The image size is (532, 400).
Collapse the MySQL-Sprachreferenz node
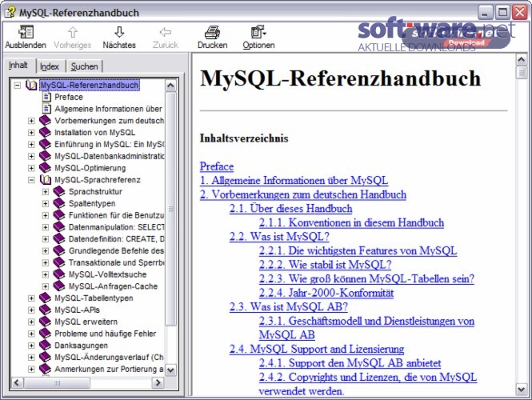[31, 180]
